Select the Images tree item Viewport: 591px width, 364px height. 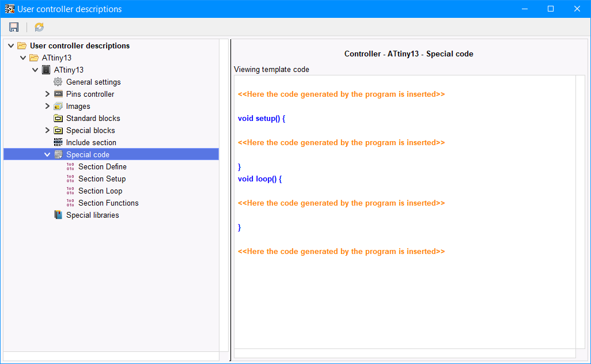pos(78,106)
